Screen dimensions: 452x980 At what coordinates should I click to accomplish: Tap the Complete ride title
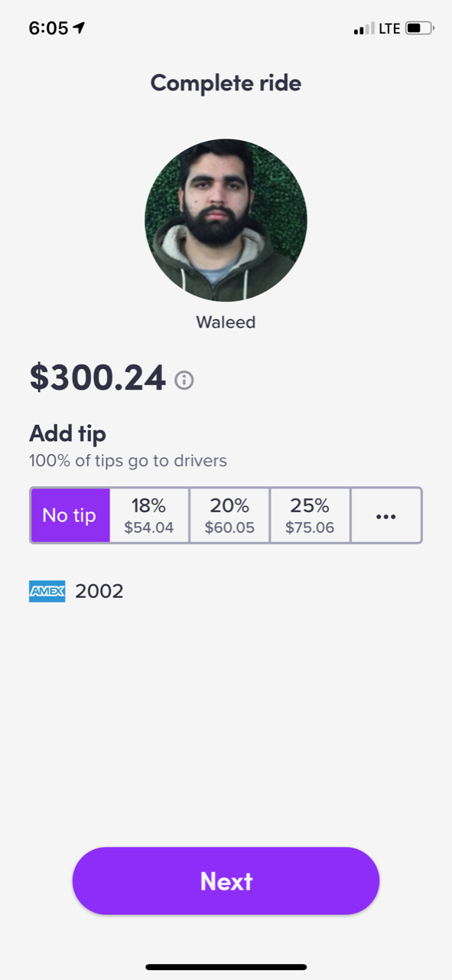[x=226, y=83]
